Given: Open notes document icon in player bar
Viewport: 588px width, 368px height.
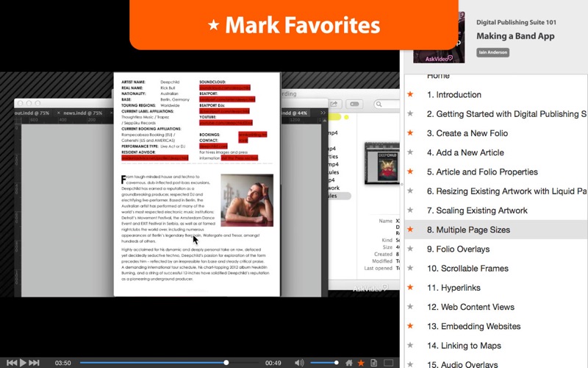Looking at the screenshot, I should [x=374, y=363].
